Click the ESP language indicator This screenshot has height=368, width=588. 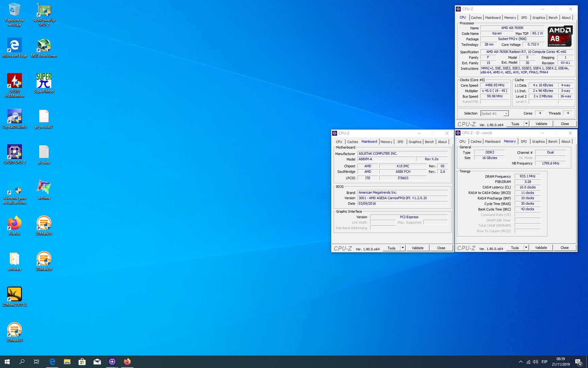544,362
